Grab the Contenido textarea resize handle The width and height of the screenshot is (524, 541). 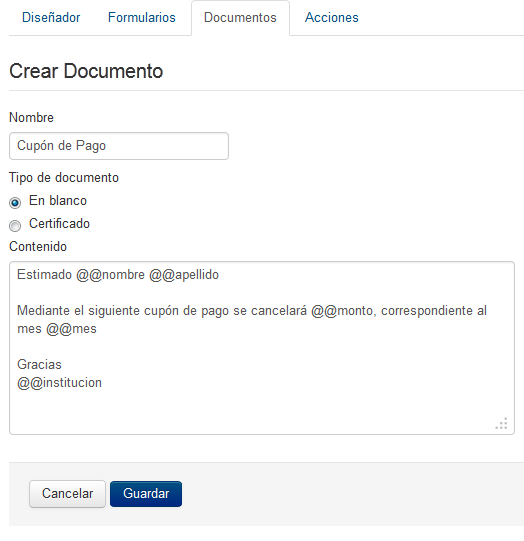pyautogui.click(x=502, y=423)
